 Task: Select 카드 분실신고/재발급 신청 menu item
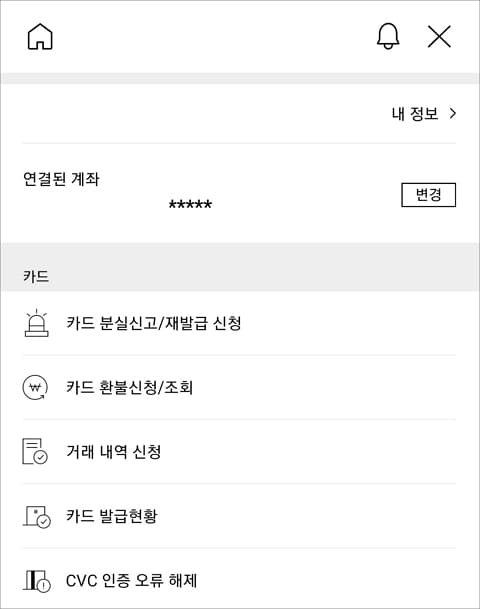(240, 323)
